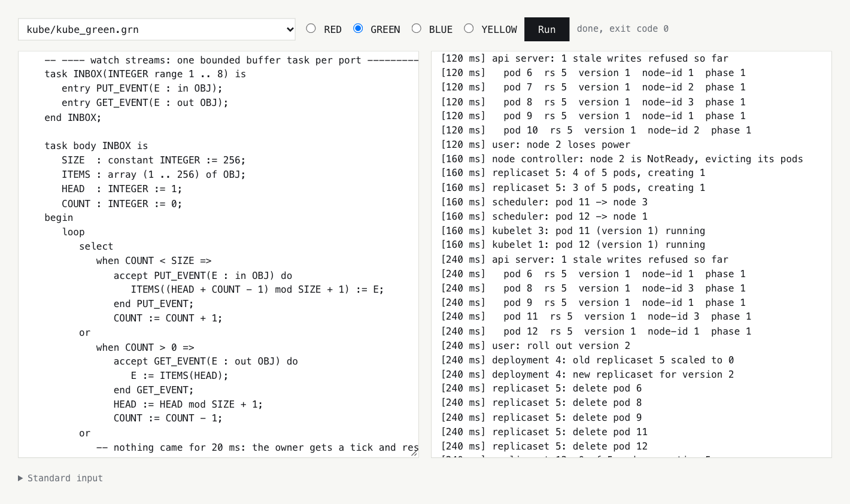Click output 'replicaset 5: delete pod 12'
The height and width of the screenshot is (504, 850).
click(x=544, y=447)
